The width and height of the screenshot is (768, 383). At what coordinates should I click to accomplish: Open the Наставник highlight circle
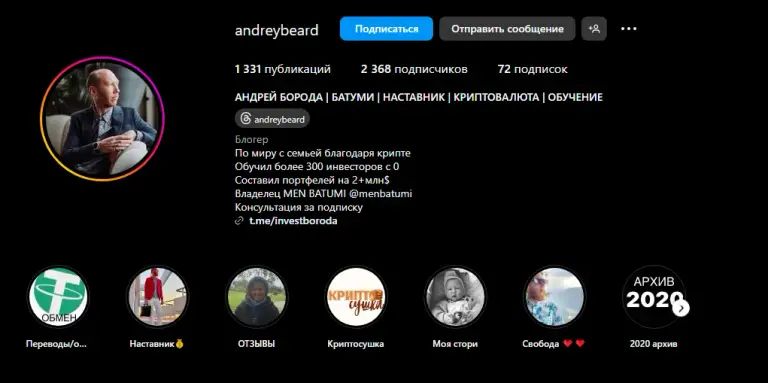pyautogui.click(x=157, y=297)
